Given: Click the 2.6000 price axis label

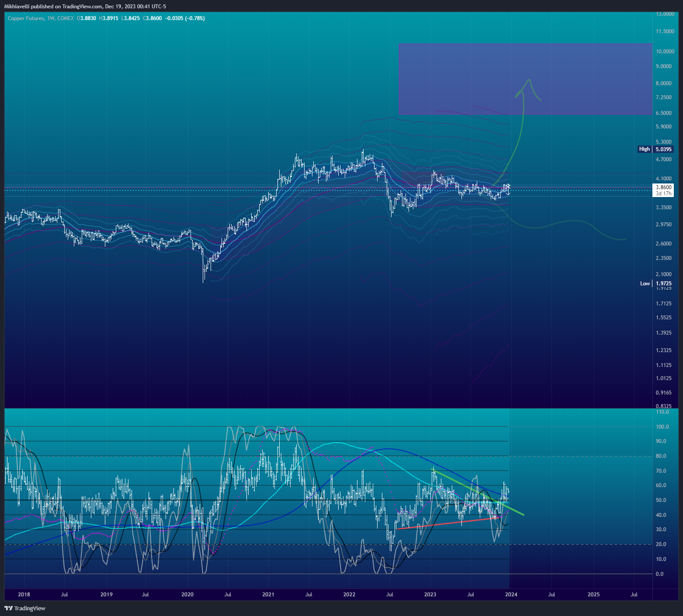Looking at the screenshot, I should (x=664, y=244).
